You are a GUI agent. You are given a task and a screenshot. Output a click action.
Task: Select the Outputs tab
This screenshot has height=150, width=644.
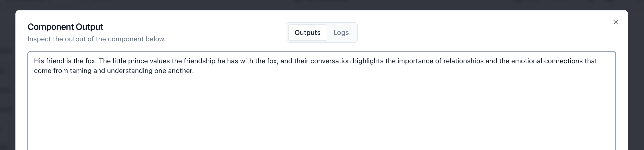307,32
